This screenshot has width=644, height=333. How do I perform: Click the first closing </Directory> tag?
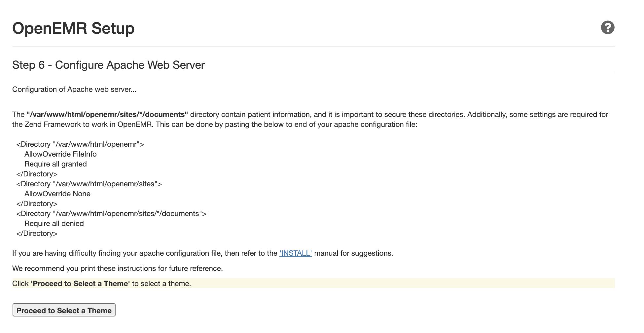tap(37, 174)
